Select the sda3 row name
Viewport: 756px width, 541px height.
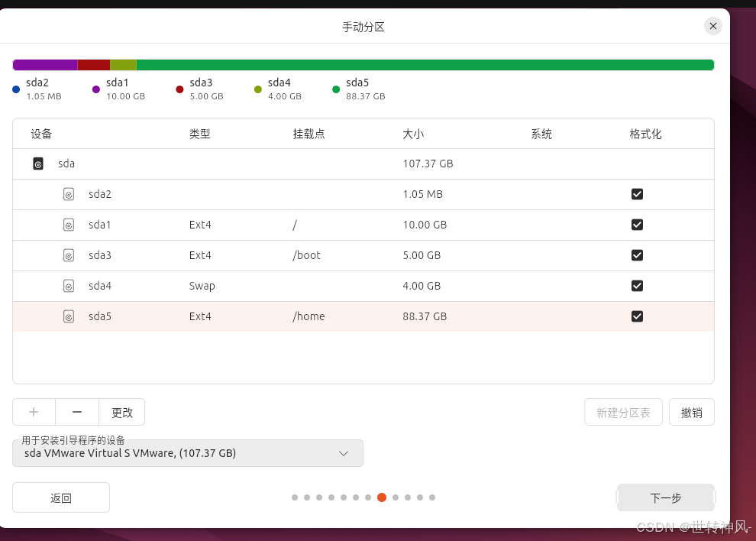(x=100, y=255)
